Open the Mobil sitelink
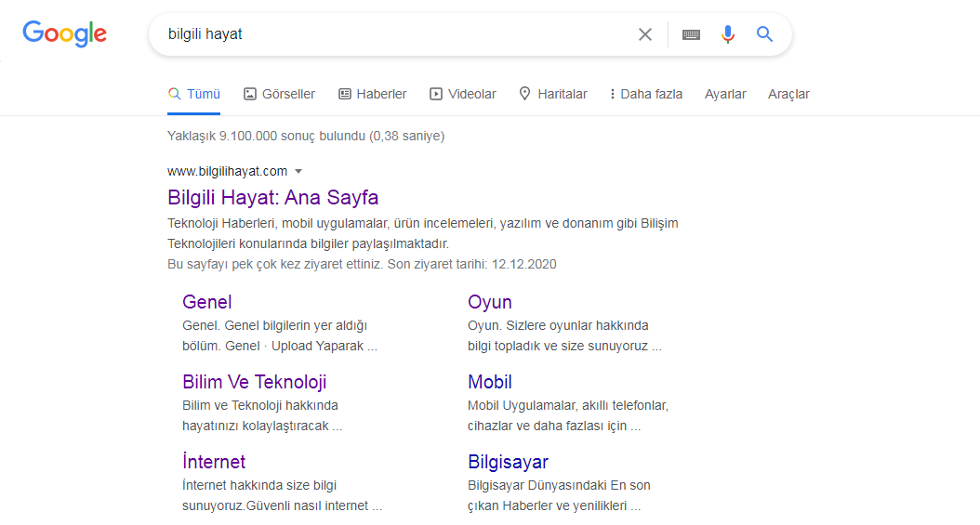 coord(490,382)
